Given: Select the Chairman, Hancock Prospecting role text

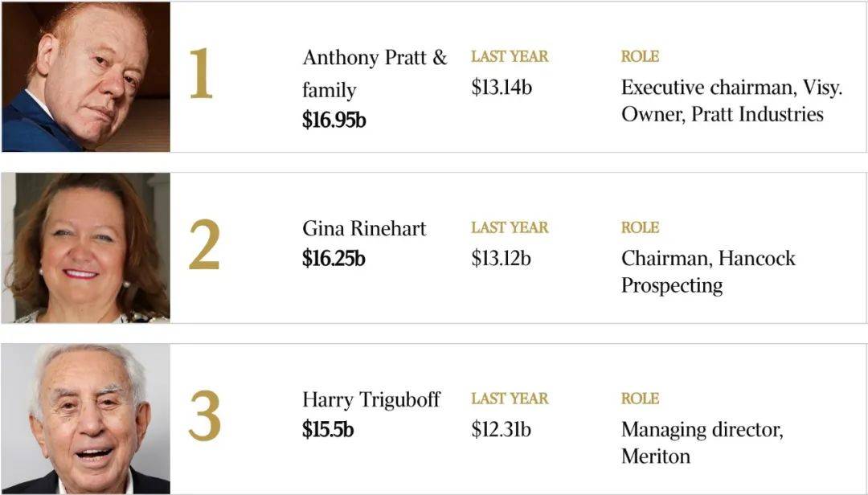Looking at the screenshot, I should [708, 272].
